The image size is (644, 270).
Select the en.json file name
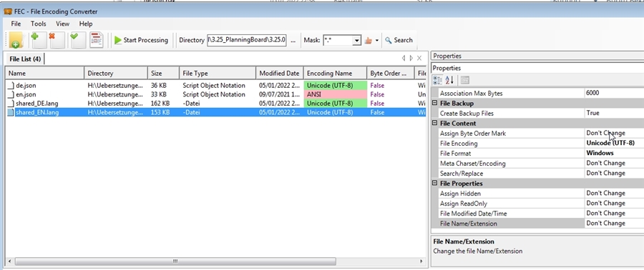pos(26,94)
